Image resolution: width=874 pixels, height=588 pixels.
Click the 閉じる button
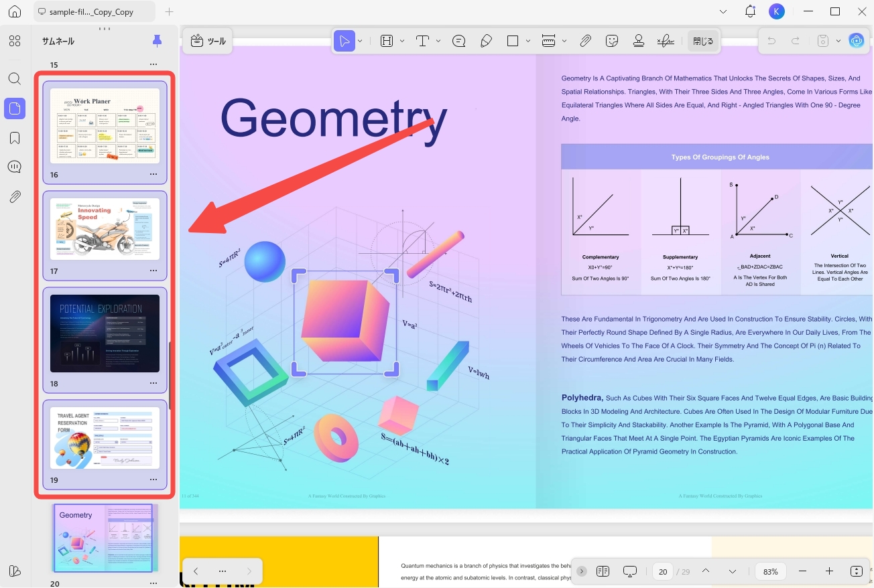click(x=702, y=42)
